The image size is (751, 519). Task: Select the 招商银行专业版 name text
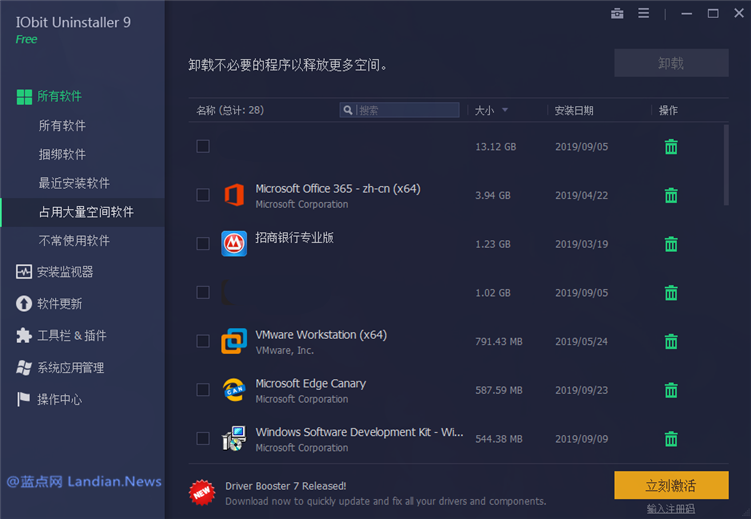[294, 237]
